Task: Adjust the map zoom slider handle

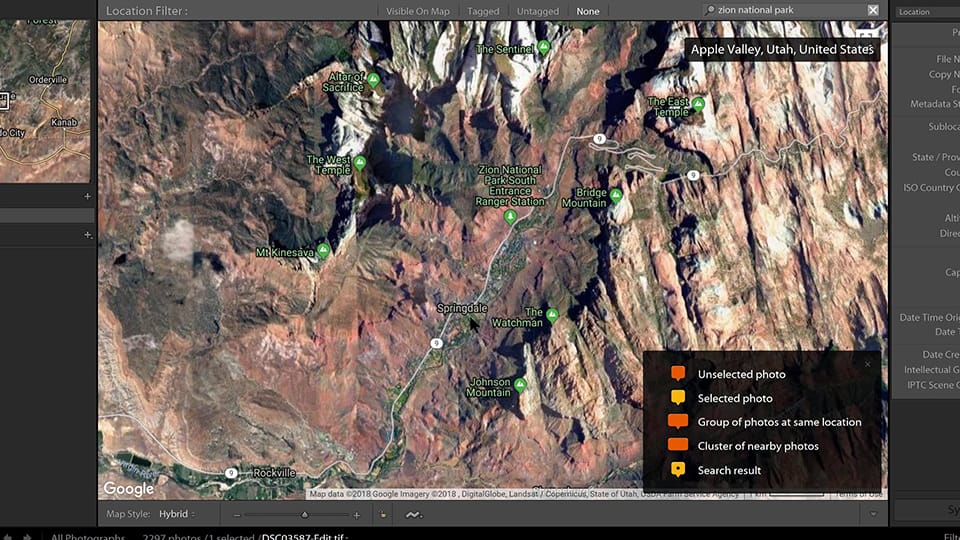Action: 304,515
